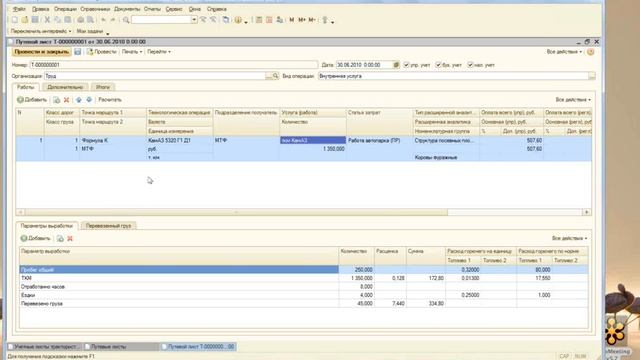
Task: Click the Print preview icon
Action: pos(91,20)
